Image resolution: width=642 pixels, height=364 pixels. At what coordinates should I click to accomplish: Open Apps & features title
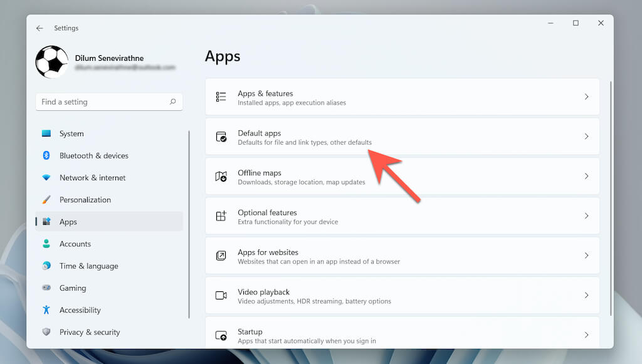point(265,93)
